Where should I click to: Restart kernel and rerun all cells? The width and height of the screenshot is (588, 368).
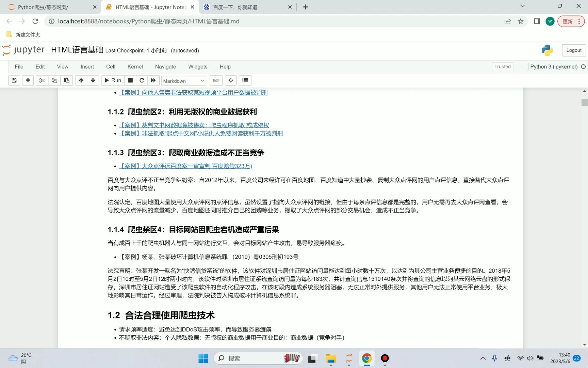click(153, 80)
